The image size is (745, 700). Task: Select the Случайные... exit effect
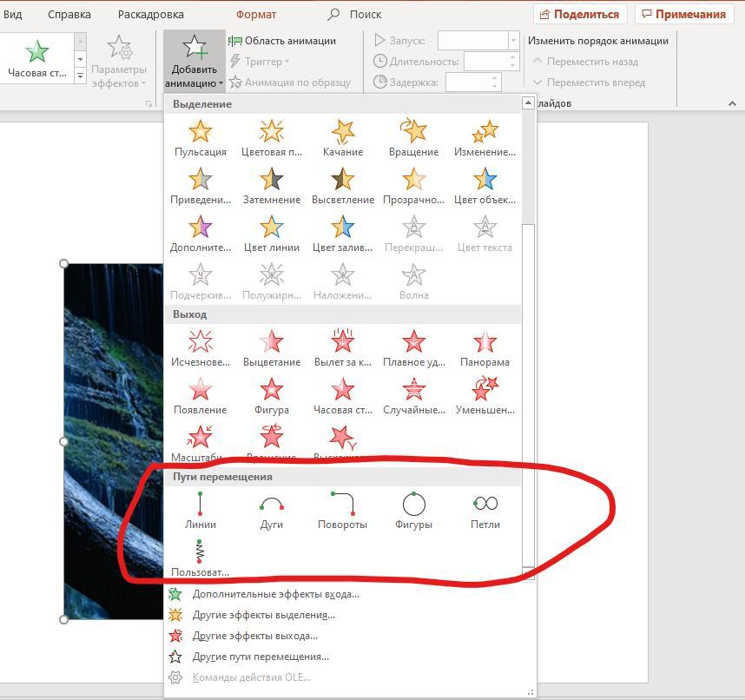click(x=414, y=396)
